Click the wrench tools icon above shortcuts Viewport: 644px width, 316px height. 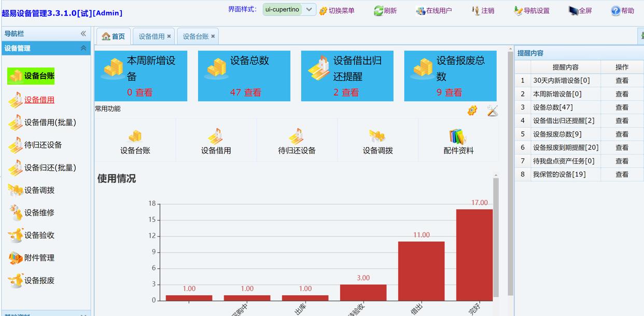click(x=492, y=110)
